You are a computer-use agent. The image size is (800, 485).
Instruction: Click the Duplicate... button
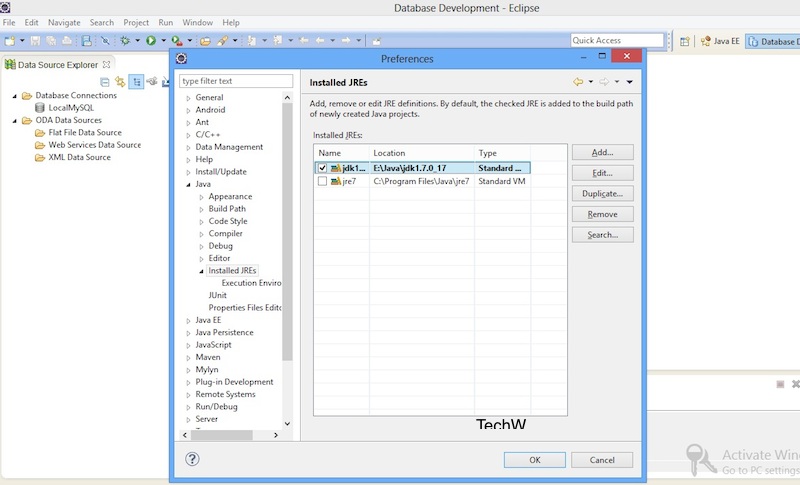[603, 193]
